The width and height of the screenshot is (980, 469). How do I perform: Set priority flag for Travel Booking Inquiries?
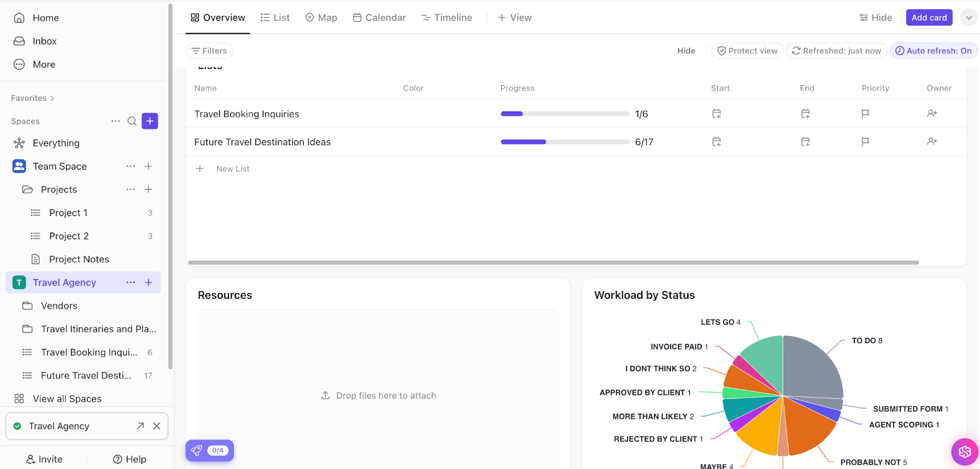[x=865, y=114]
